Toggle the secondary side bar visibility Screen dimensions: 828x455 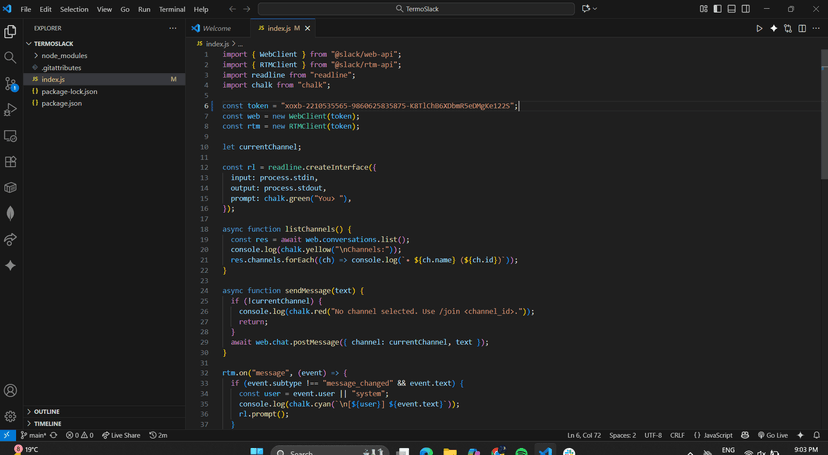(x=746, y=9)
